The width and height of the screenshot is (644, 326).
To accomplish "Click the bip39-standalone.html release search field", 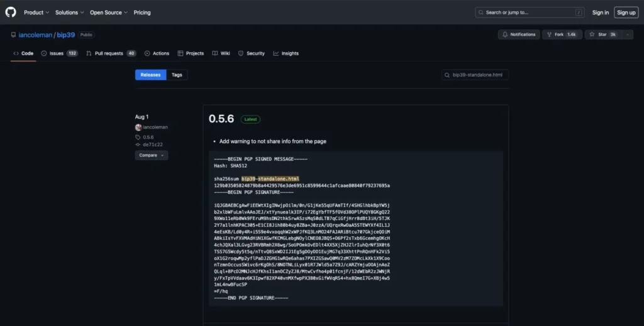I will (475, 75).
